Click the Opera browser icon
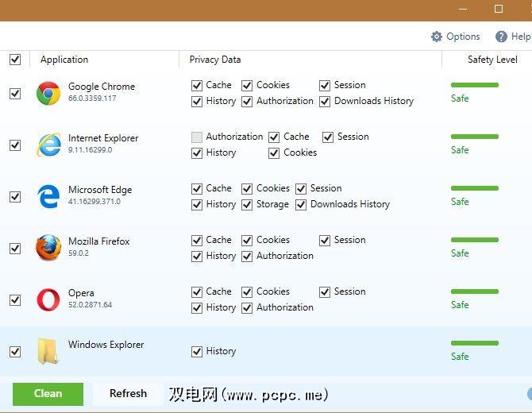The image size is (532, 413). [48, 300]
